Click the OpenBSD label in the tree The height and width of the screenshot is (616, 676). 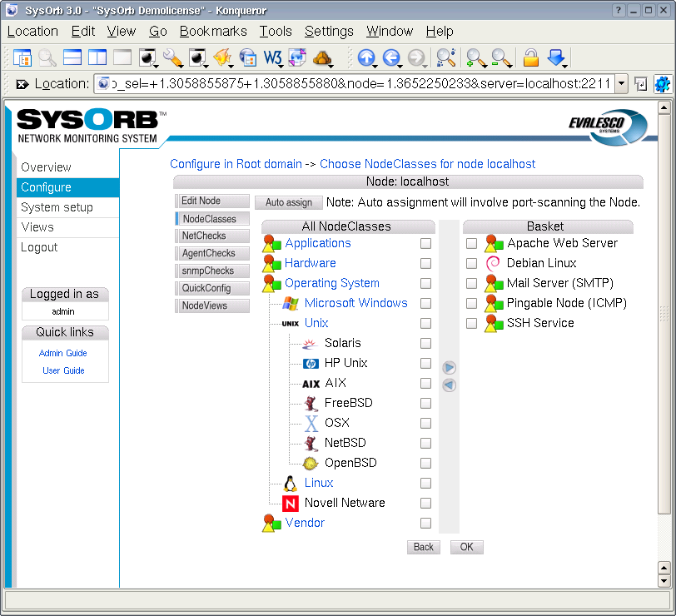coord(350,463)
